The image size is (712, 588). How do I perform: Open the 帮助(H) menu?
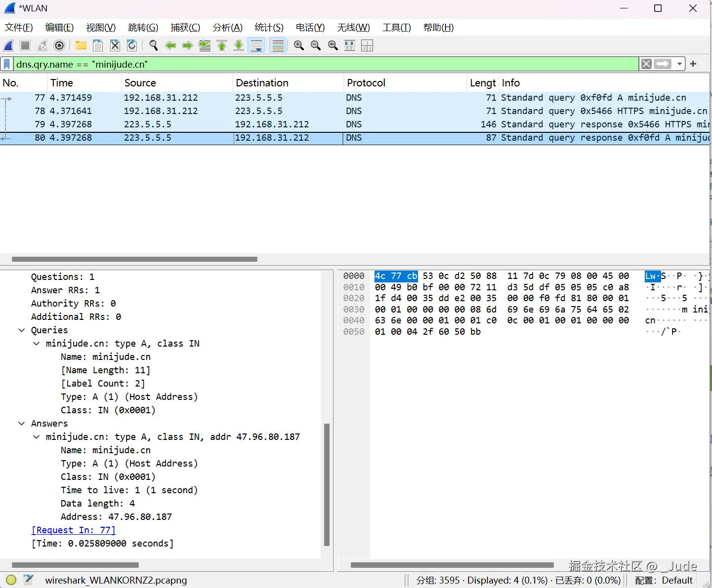(438, 28)
